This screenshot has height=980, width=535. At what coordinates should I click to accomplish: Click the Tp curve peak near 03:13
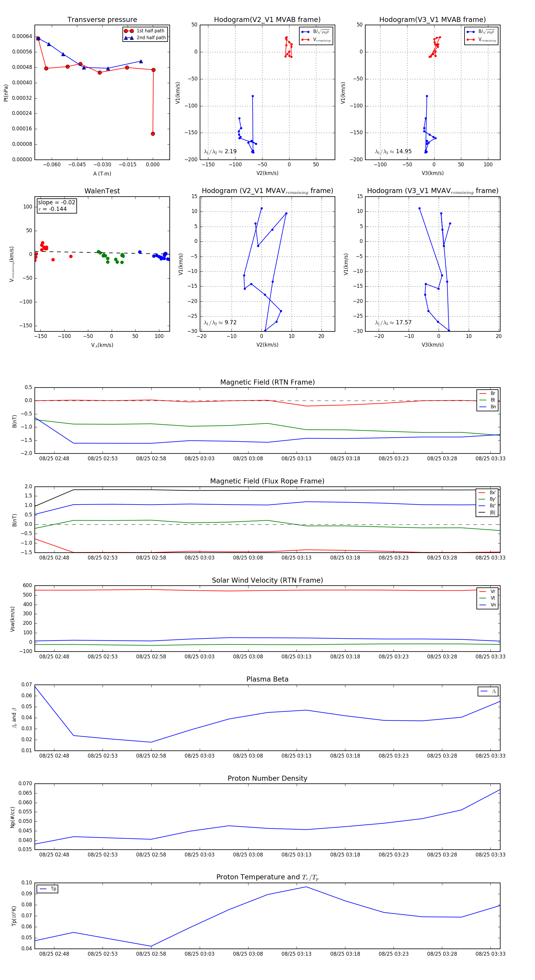coord(306,887)
